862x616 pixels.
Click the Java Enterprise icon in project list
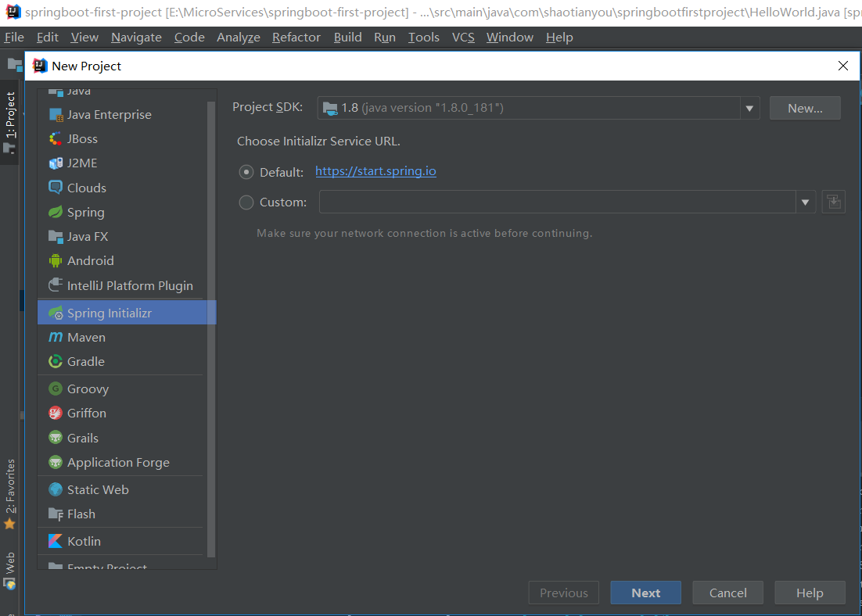56,114
